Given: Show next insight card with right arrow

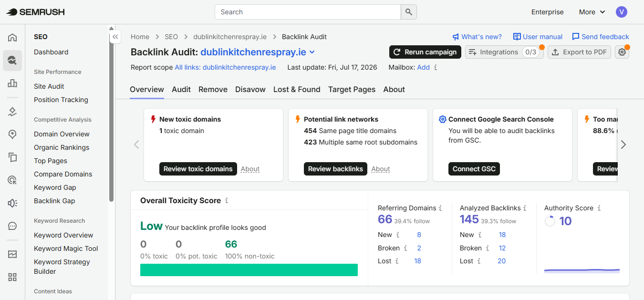Looking at the screenshot, I should pos(623,145).
